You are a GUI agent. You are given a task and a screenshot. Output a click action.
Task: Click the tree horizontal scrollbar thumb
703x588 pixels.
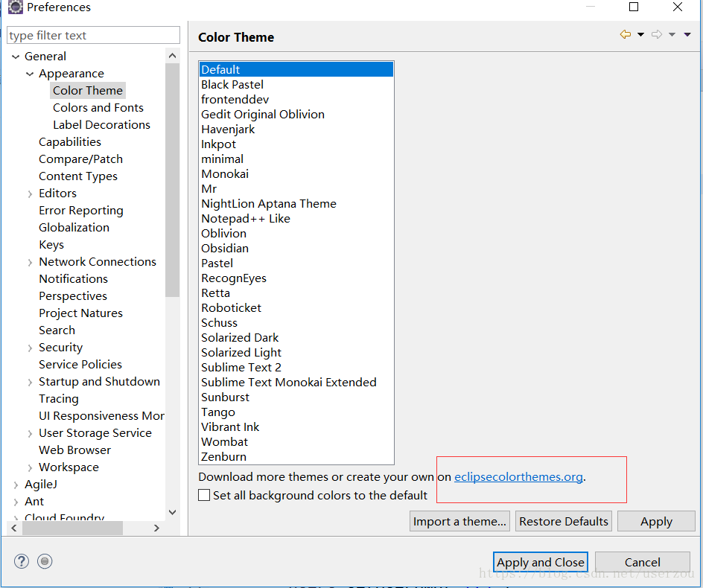coord(73,528)
